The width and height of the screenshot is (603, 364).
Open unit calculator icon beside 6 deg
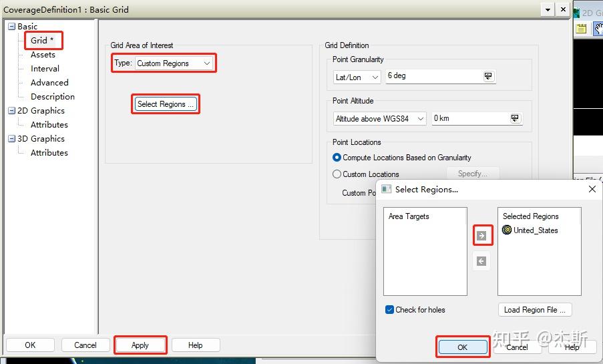[x=488, y=75]
